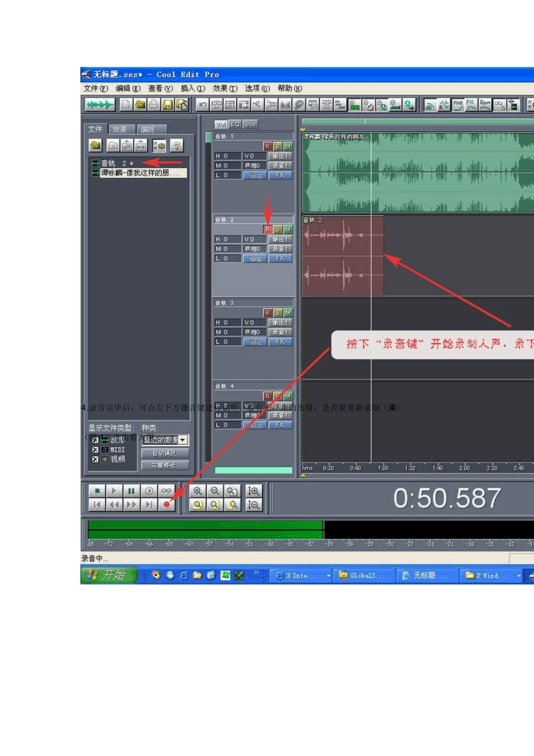Click the Save All toolbar icon
Image resolution: width=534 pixels, height=756 pixels.
(x=181, y=105)
